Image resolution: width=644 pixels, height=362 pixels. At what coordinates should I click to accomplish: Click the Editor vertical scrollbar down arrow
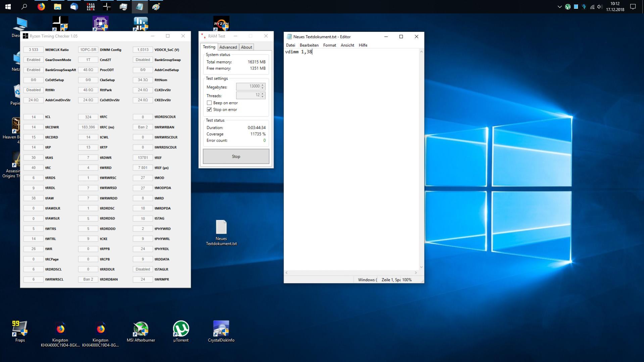(x=422, y=267)
